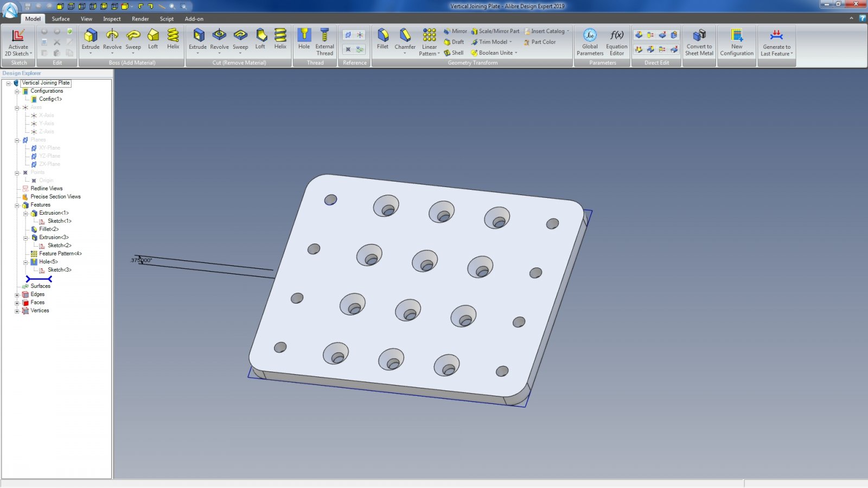Select Feature Pattern<4> in Design Explorer
The width and height of the screenshot is (868, 488).
[x=60, y=254]
